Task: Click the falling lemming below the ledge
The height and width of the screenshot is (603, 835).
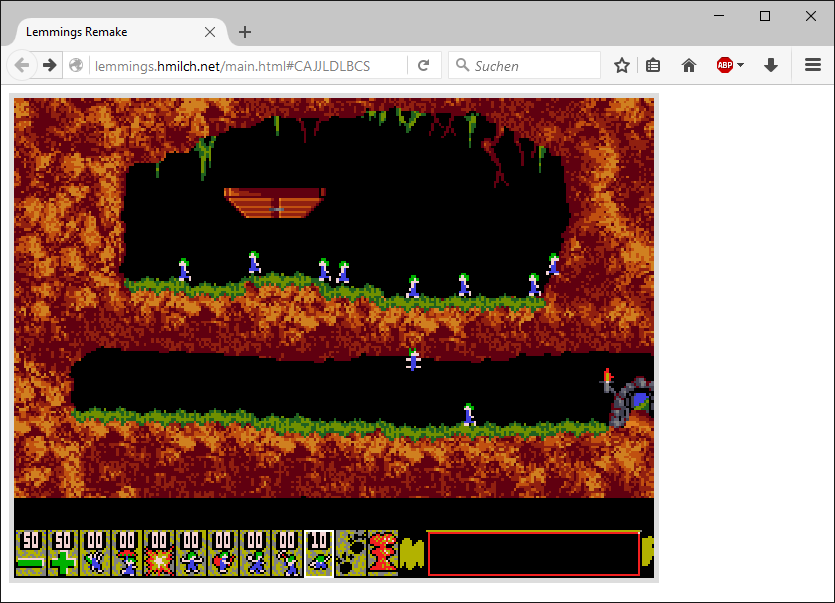Action: click(413, 360)
